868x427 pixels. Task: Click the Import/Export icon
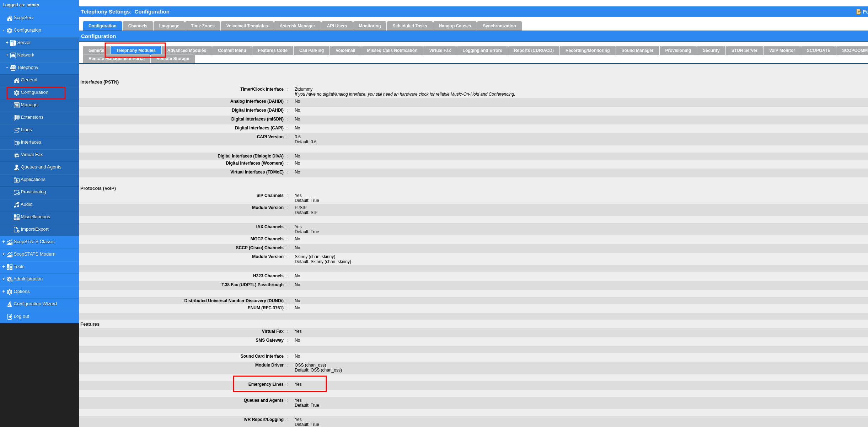[x=17, y=230]
